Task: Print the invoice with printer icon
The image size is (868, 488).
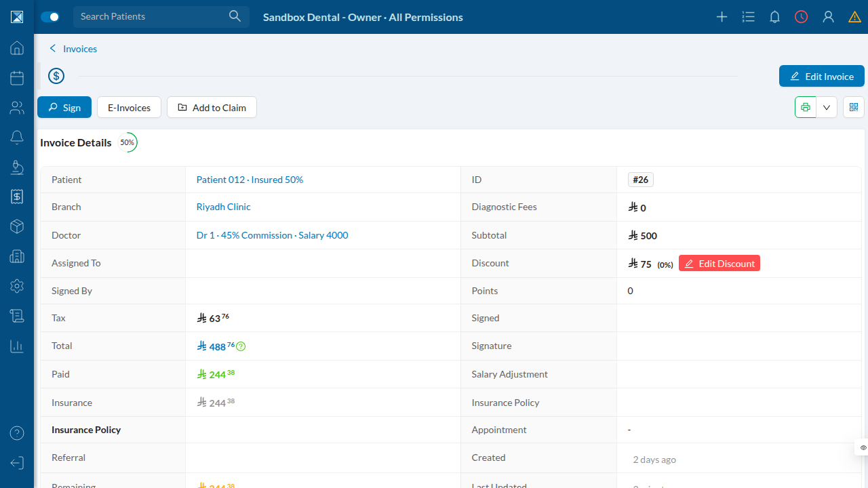Action: [806, 107]
